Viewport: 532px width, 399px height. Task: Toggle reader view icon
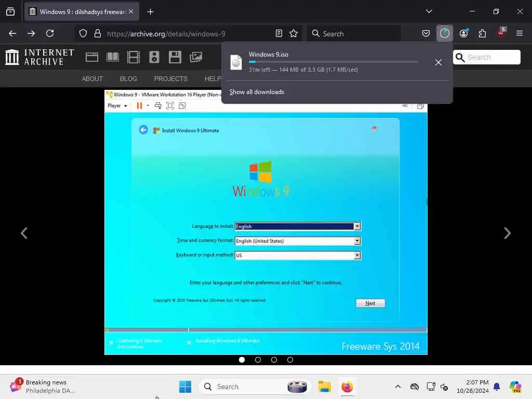[279, 33]
